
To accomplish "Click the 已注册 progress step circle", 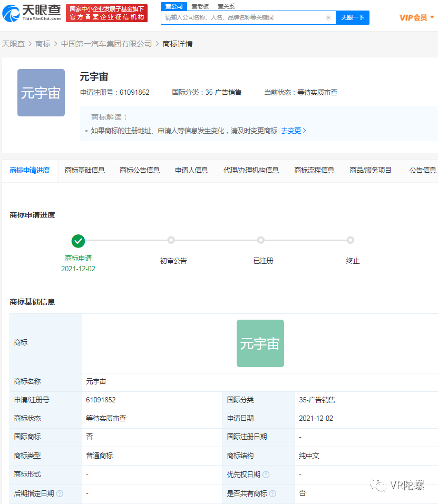I will 261,240.
